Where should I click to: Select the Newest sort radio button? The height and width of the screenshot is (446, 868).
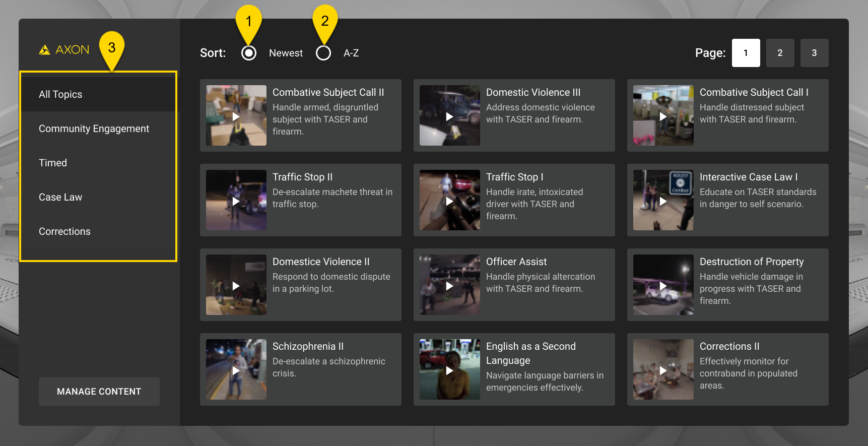coord(249,53)
